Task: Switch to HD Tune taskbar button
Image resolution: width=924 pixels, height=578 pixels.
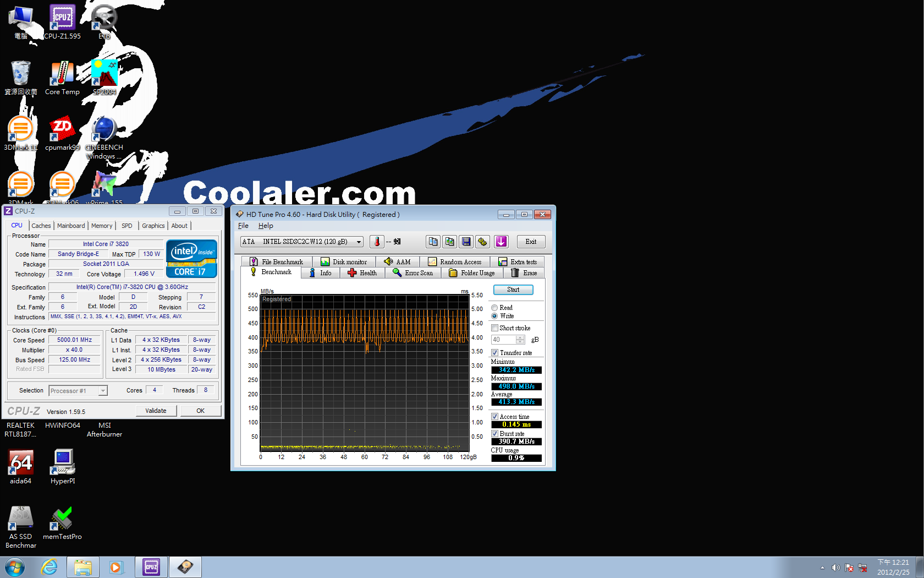Action: (185, 567)
